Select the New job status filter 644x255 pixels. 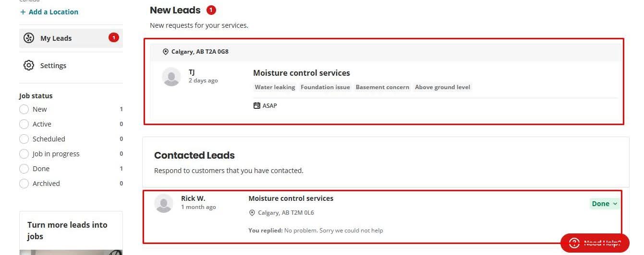pos(24,109)
